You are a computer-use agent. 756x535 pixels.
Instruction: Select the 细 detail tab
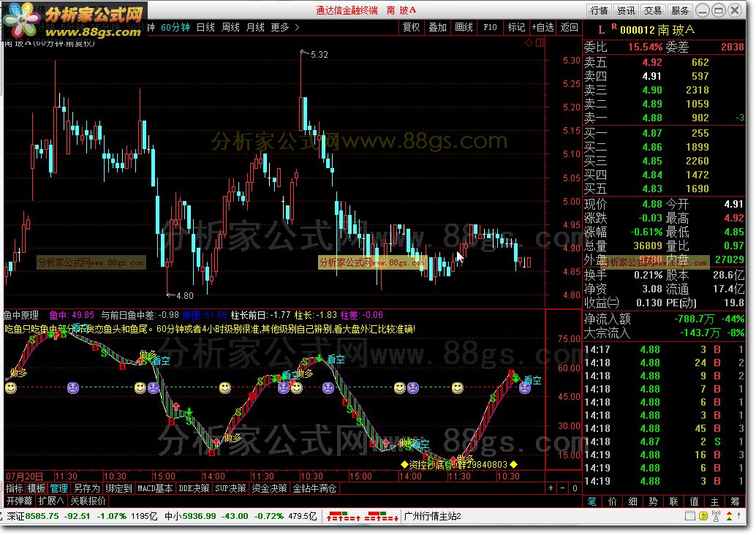[x=633, y=501]
